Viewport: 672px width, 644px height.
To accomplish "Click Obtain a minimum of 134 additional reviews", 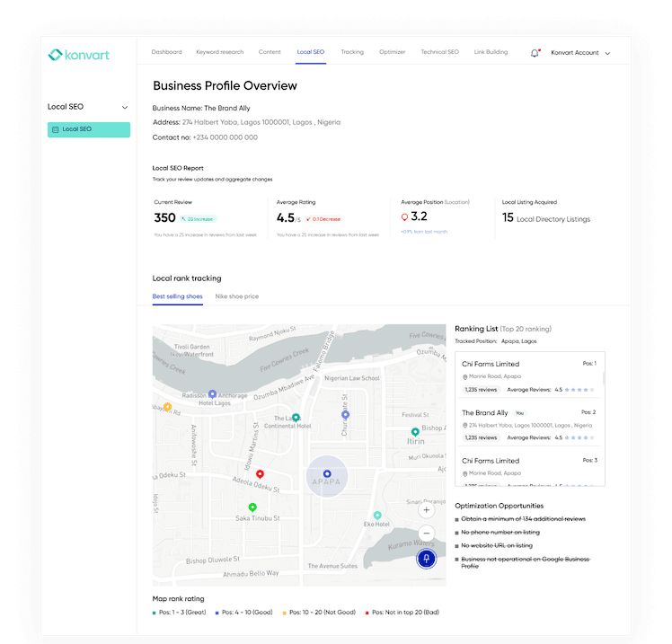I will click(x=523, y=519).
